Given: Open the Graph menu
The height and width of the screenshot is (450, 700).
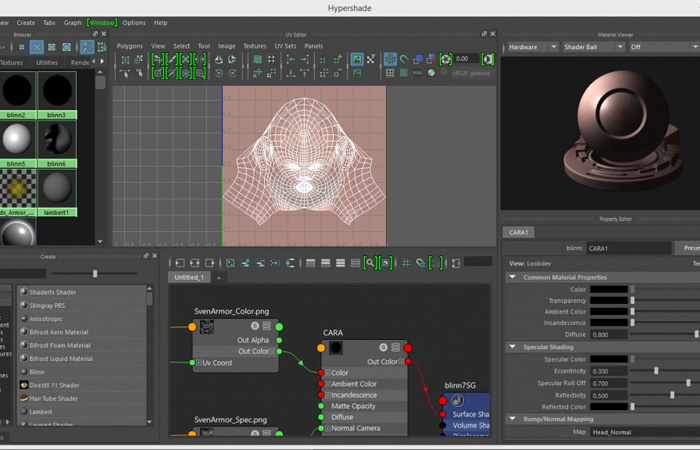Looking at the screenshot, I should [x=72, y=23].
